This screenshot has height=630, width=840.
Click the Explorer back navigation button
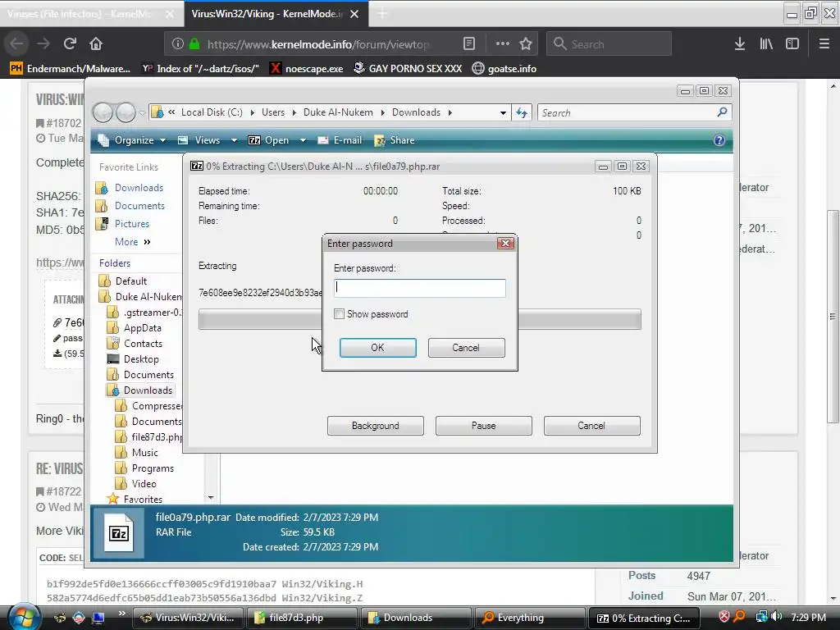(103, 112)
